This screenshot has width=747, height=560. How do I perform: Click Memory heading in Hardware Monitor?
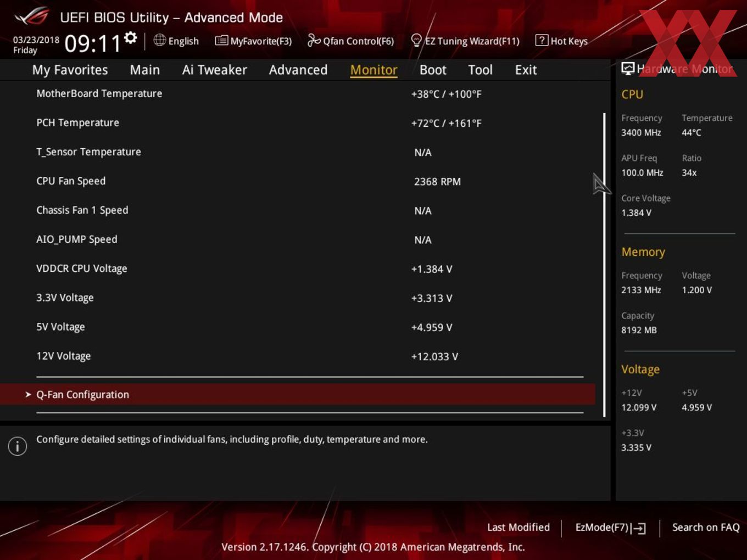click(x=643, y=252)
